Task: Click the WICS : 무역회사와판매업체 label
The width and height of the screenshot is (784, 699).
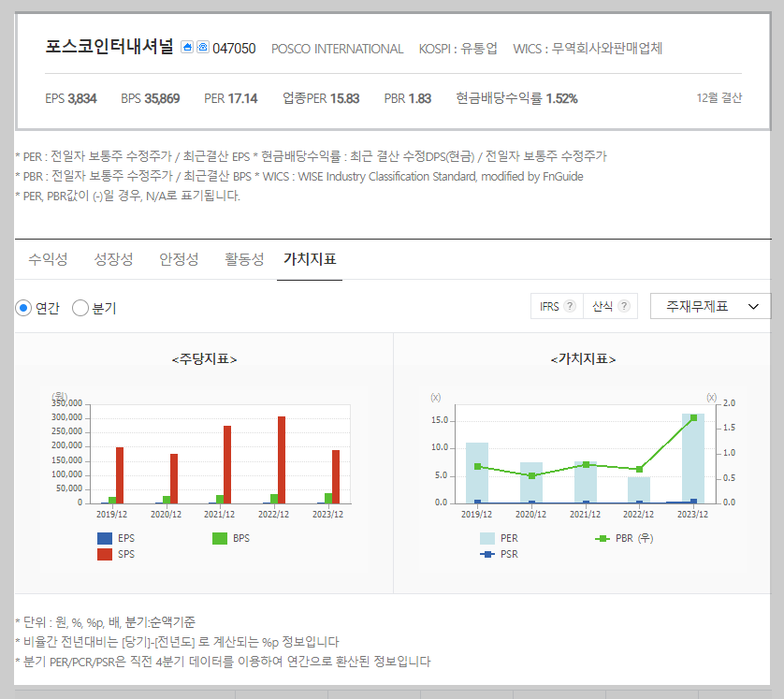Action: point(588,49)
